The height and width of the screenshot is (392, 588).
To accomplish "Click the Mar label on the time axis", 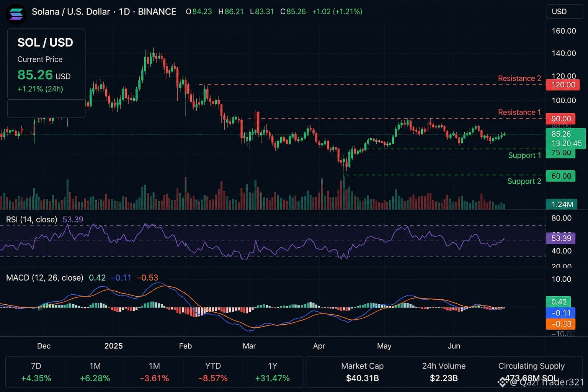I will [x=249, y=346].
